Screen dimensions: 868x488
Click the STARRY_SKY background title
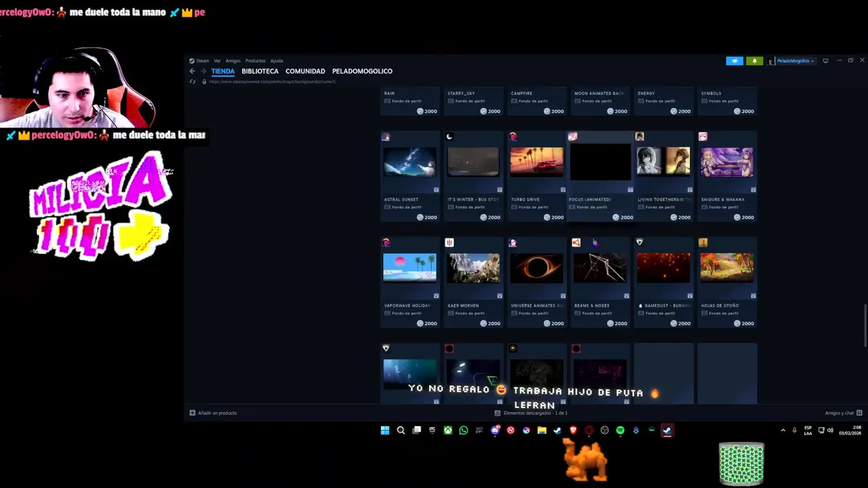(x=461, y=94)
